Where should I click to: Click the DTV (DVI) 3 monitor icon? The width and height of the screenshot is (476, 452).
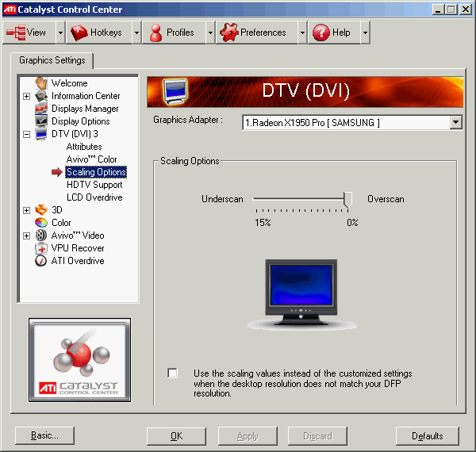[x=41, y=134]
